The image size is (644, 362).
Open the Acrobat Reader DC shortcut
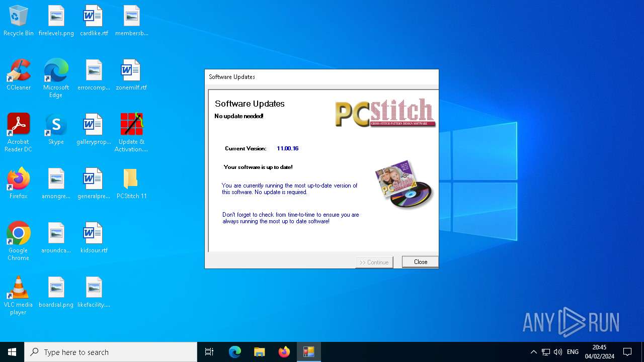19,133
